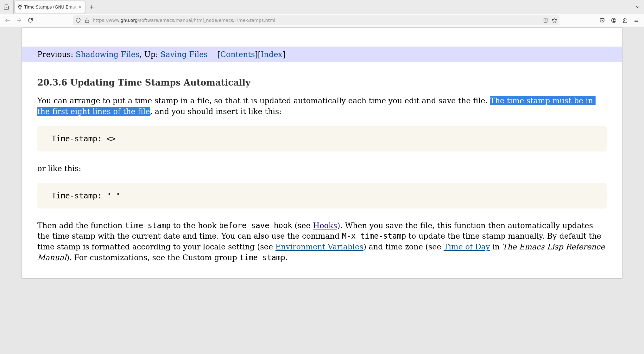Select the Time Stamps tab
The height and width of the screenshot is (354, 644).
(47, 7)
